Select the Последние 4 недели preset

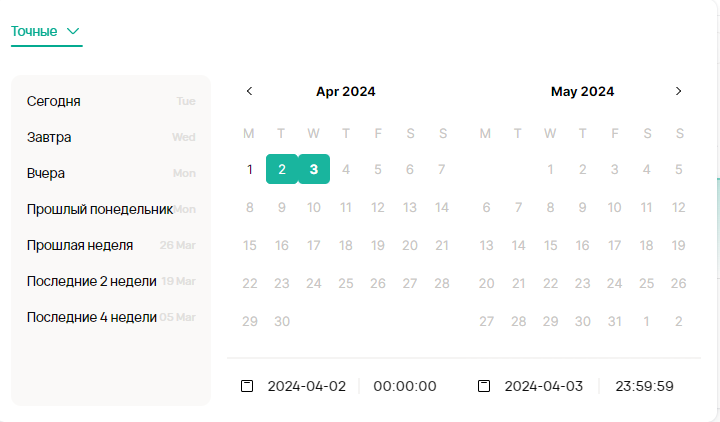[92, 317]
